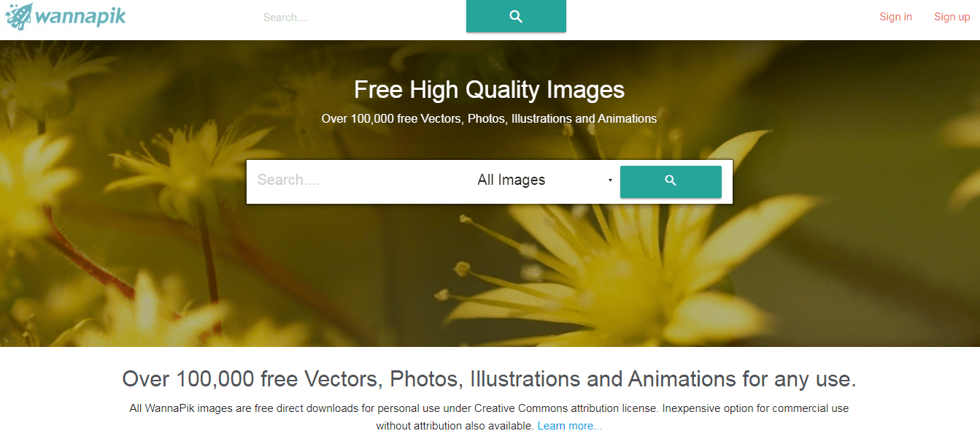Click the Over 100,000 free Vectors headline below the banner

(489, 379)
